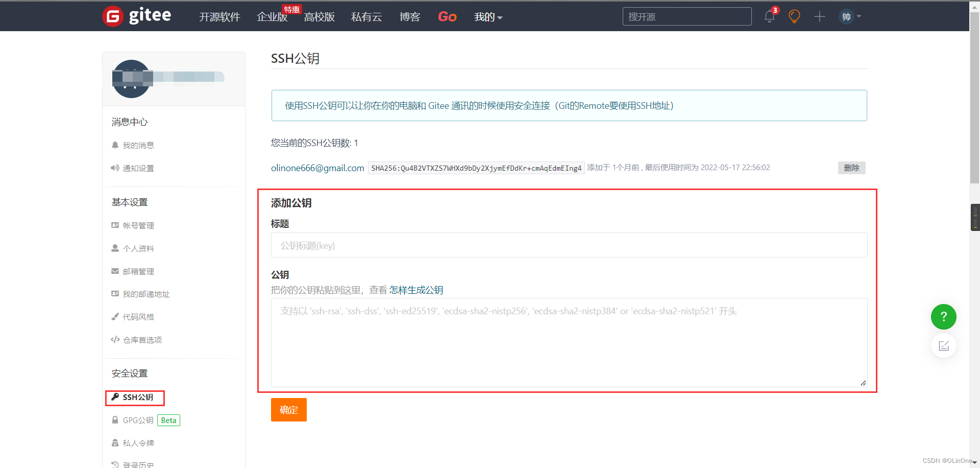Open the notifications bell
The image size is (980, 468).
point(770,16)
